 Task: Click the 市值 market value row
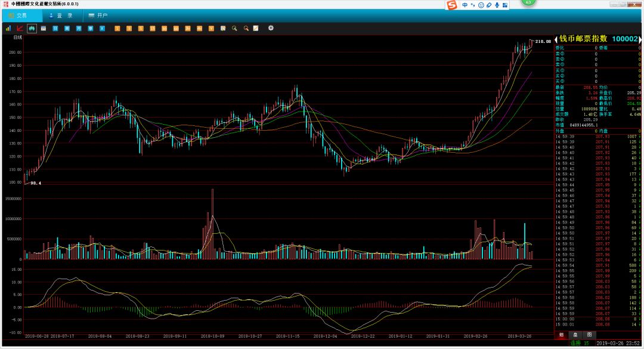[597, 125]
